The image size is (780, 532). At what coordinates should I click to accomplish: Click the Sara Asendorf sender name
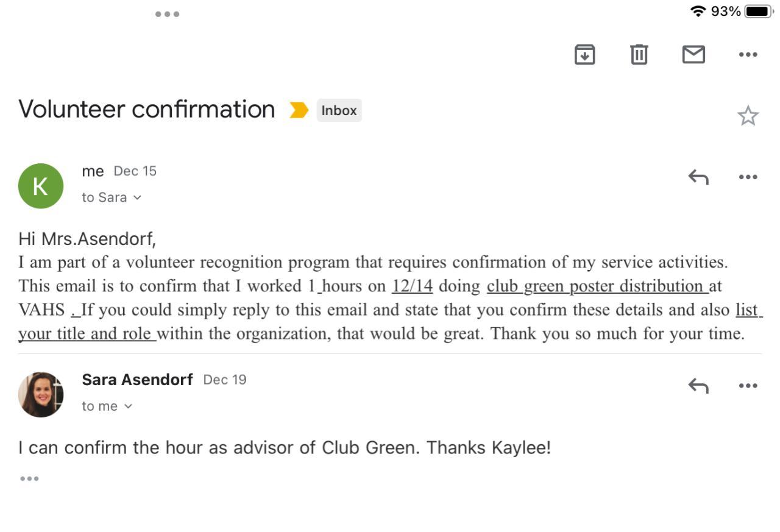point(137,380)
